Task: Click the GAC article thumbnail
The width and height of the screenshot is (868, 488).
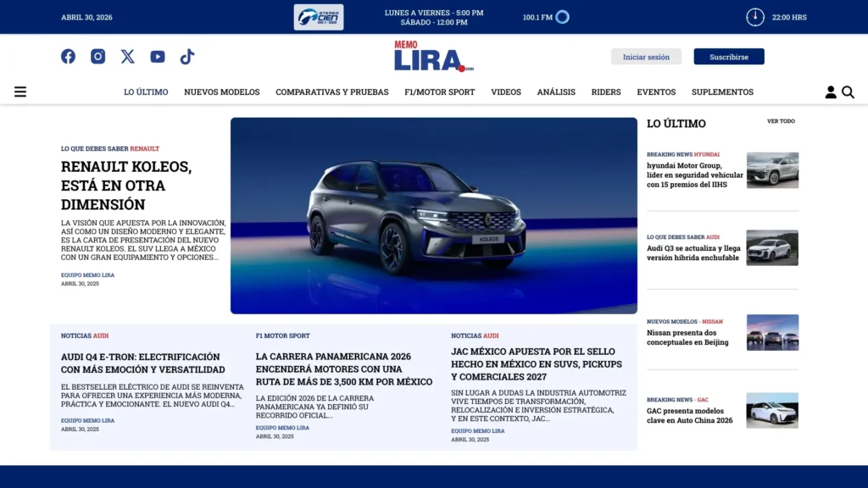Action: pyautogui.click(x=772, y=411)
